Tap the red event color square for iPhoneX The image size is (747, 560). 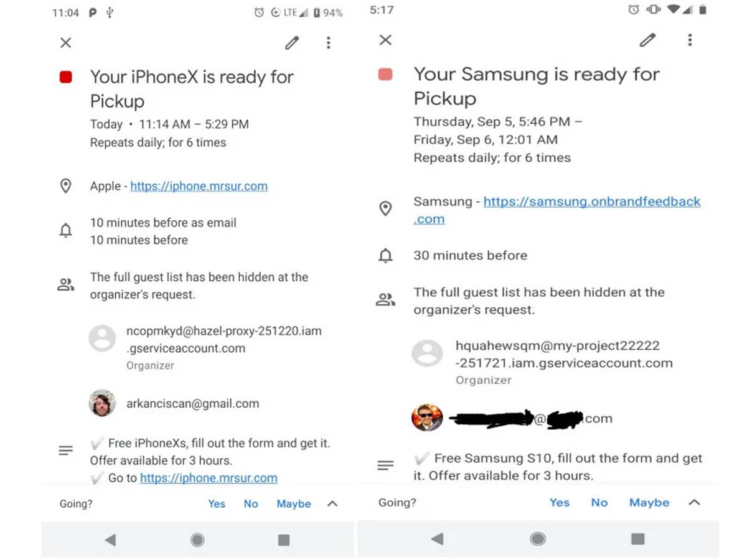click(x=65, y=77)
